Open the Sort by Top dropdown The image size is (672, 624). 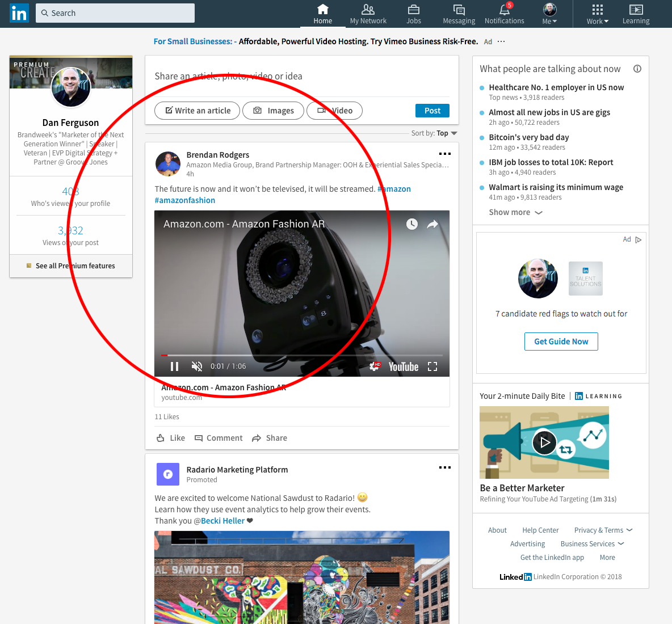tap(434, 133)
